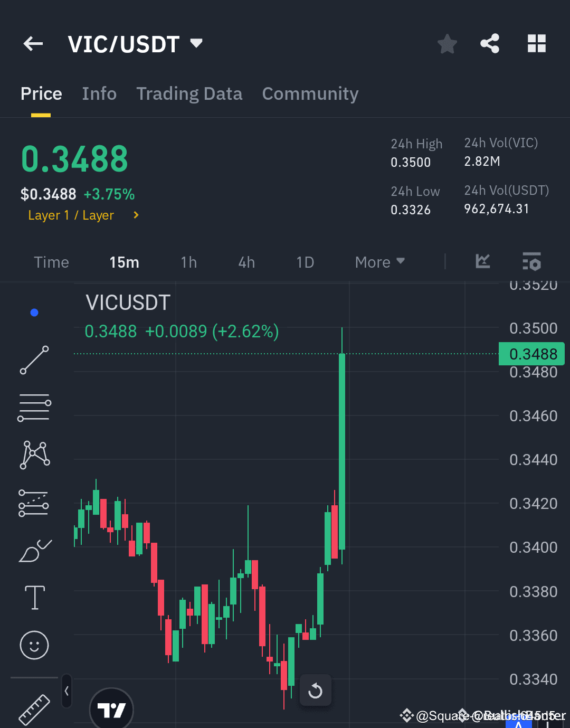Toggle the favorite star for VIC/USDT

447,44
